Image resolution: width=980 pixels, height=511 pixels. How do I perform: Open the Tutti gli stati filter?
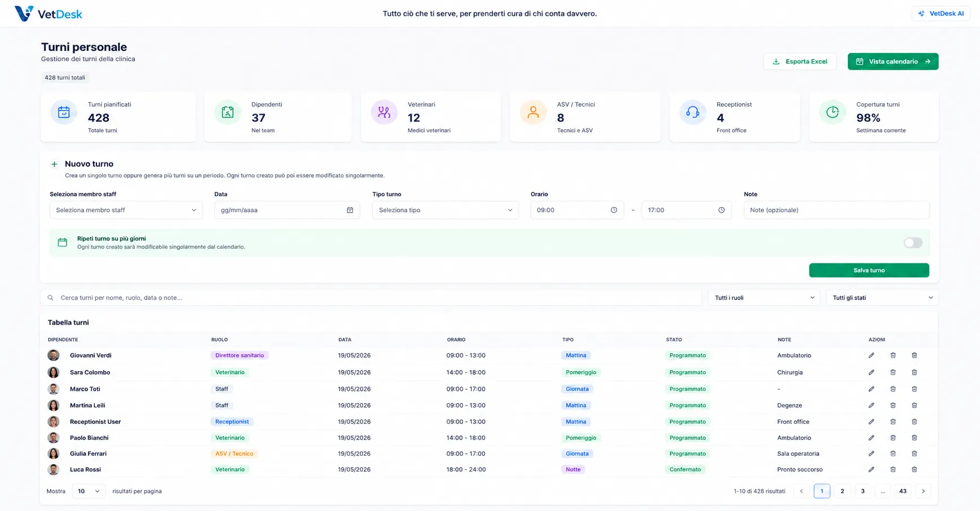point(882,298)
